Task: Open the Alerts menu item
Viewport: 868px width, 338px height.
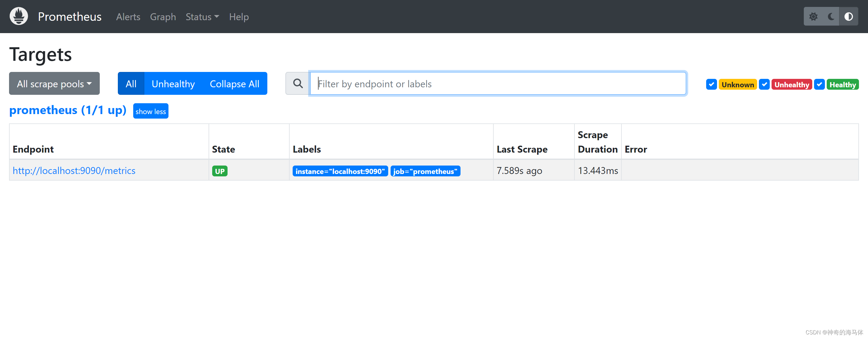Action: coord(127,17)
